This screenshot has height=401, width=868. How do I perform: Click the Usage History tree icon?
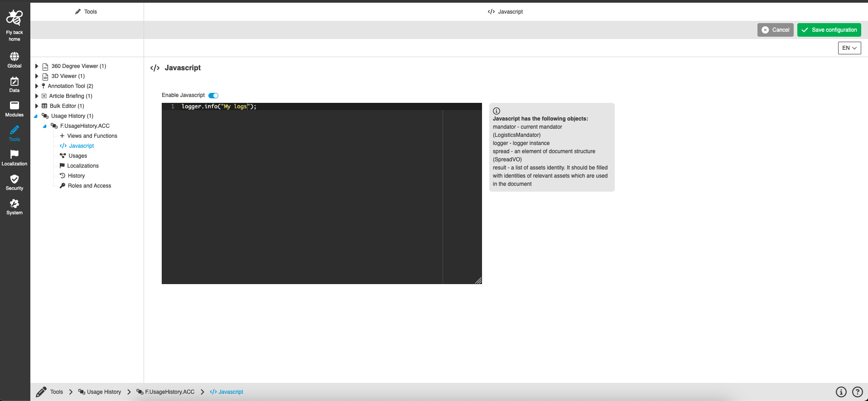click(x=45, y=116)
